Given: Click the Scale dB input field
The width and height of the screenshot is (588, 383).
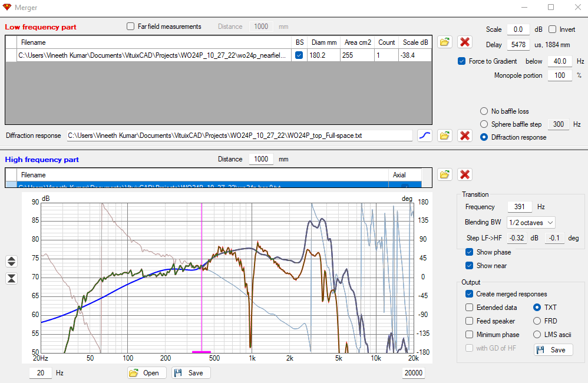Looking at the screenshot, I should [518, 29].
